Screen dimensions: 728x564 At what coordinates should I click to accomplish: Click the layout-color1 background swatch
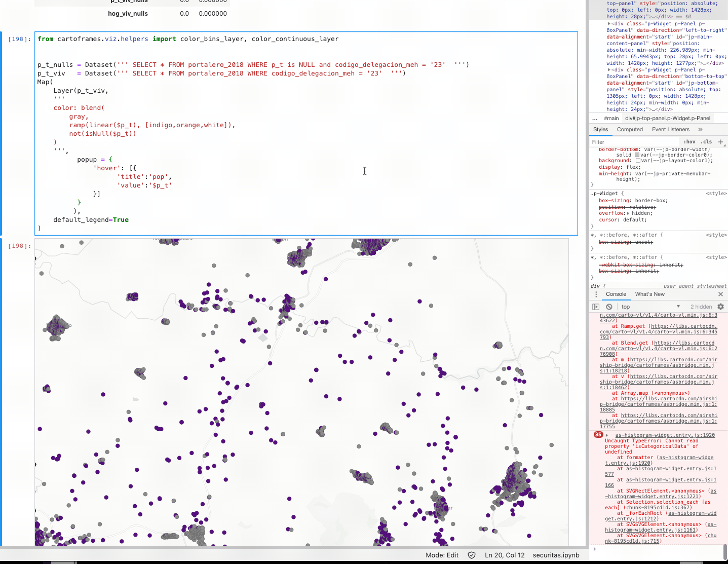point(638,161)
